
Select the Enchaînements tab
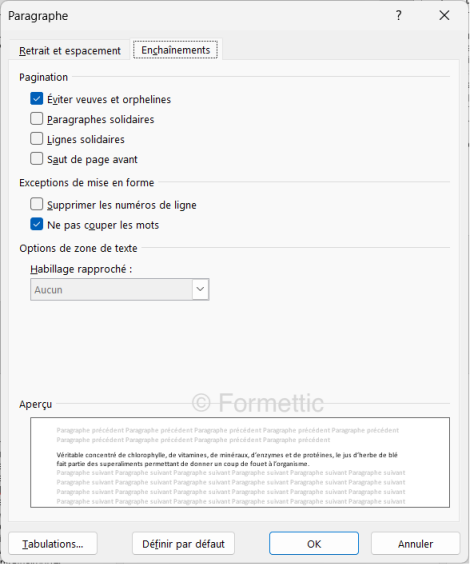(175, 50)
